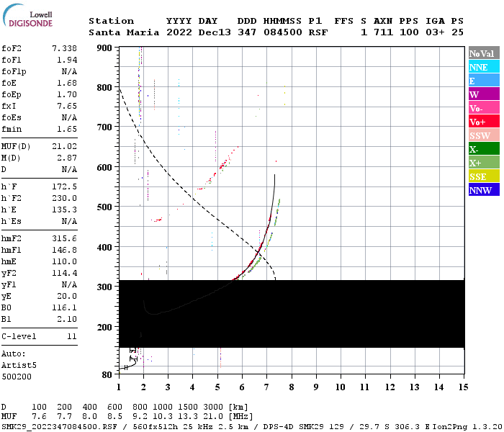
Task: Click the foE value 1.68
Action: 67,83
